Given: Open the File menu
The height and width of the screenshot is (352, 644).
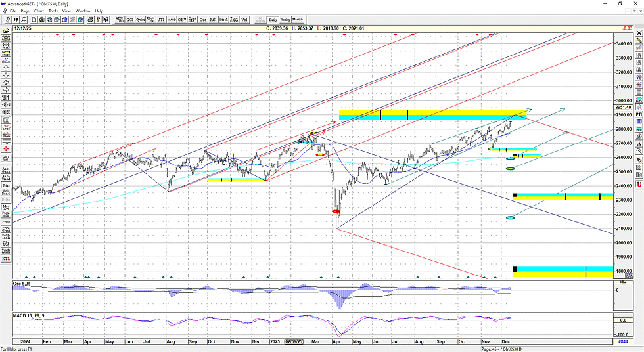Looking at the screenshot, I should point(12,11).
